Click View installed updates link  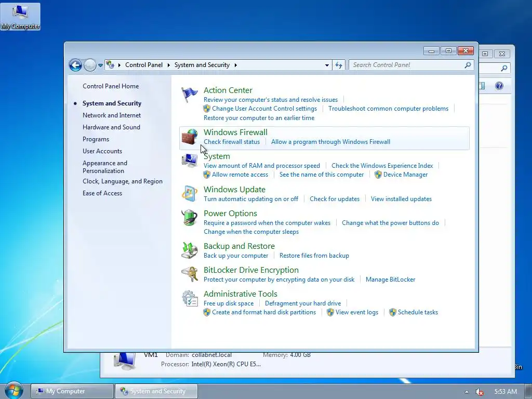[x=401, y=199]
